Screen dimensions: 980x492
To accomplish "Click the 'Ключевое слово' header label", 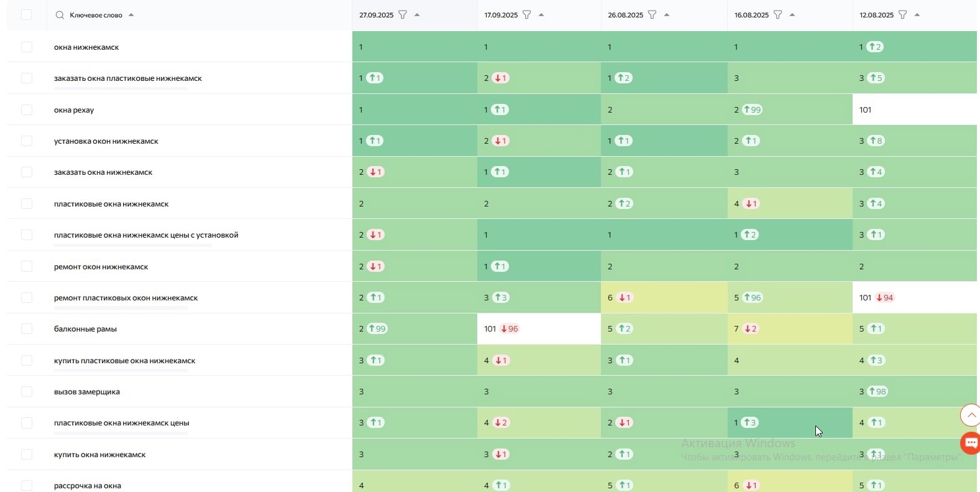I will coord(96,15).
